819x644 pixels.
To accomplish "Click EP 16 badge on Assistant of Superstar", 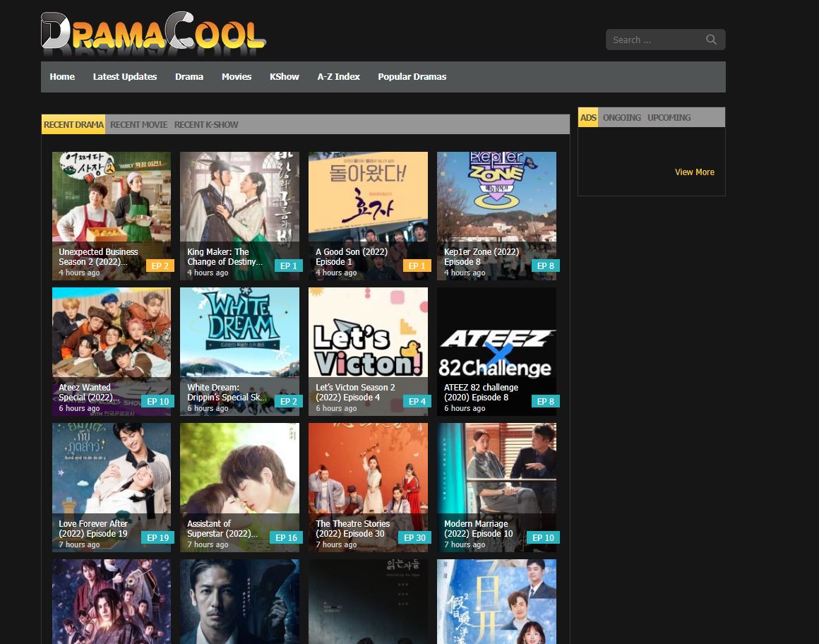I will coord(286,537).
